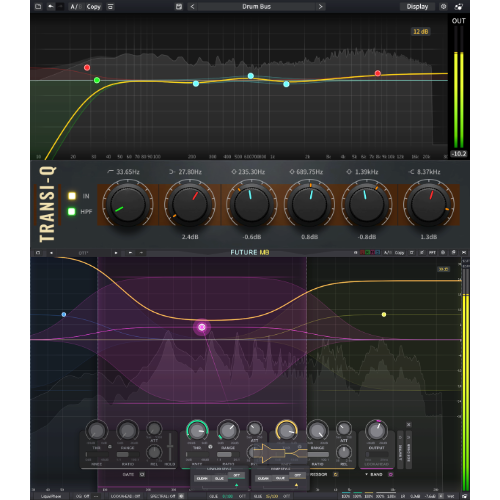
Task: Click the -0.8dB gain value
Action: 367,237
